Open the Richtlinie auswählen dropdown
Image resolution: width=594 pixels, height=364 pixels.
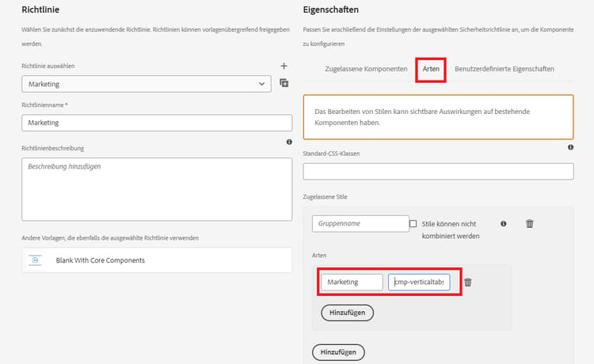pyautogui.click(x=147, y=83)
